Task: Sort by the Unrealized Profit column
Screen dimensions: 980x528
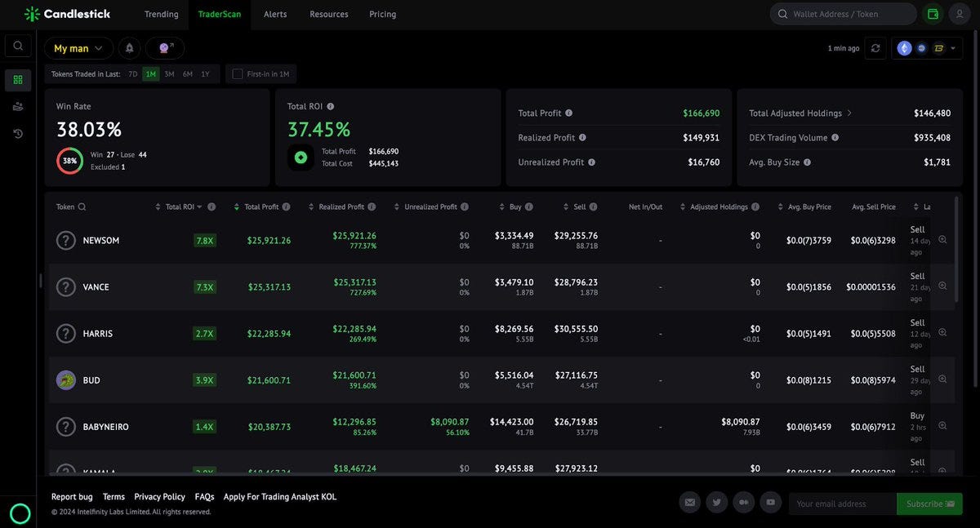Action: point(397,207)
